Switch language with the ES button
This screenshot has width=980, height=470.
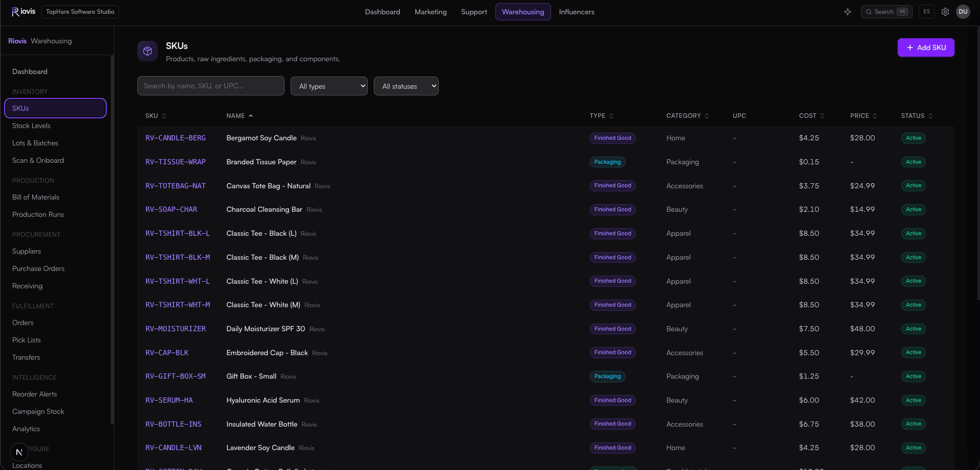click(x=926, y=12)
